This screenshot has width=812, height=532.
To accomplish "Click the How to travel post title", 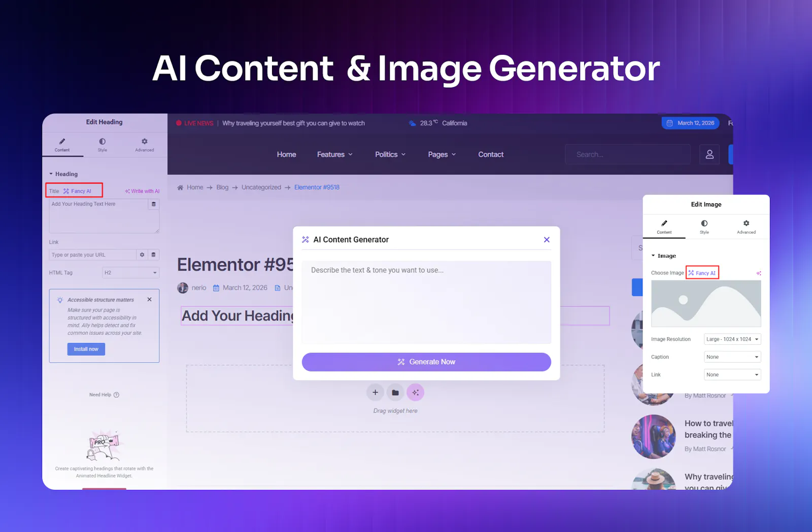I will pos(708,429).
